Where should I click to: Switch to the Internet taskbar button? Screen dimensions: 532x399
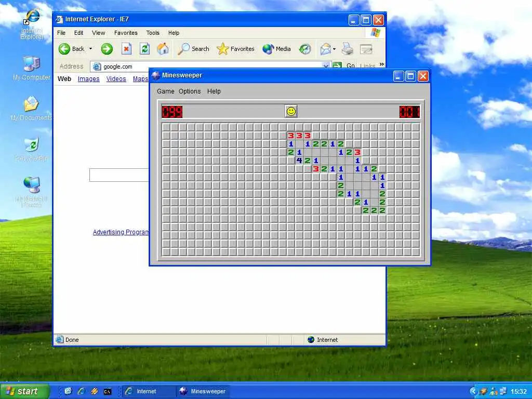pos(149,391)
